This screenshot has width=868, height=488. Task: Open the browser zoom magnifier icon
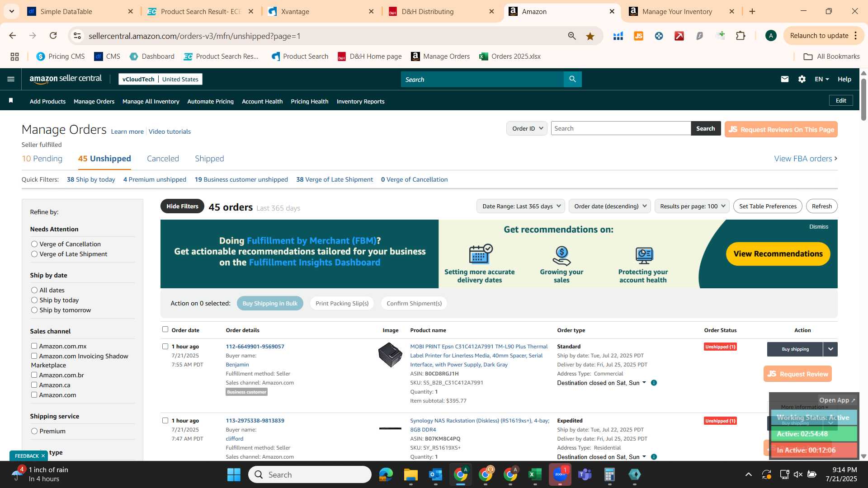[572, 36]
